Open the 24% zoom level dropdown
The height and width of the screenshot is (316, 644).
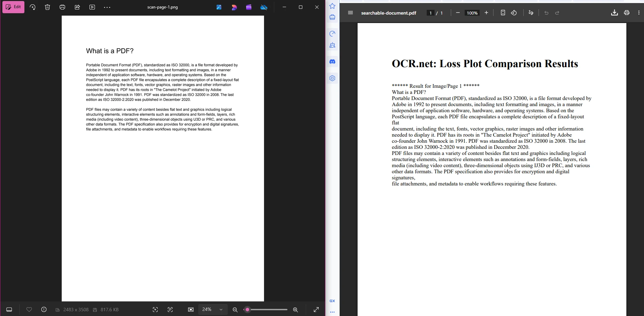[213, 309]
